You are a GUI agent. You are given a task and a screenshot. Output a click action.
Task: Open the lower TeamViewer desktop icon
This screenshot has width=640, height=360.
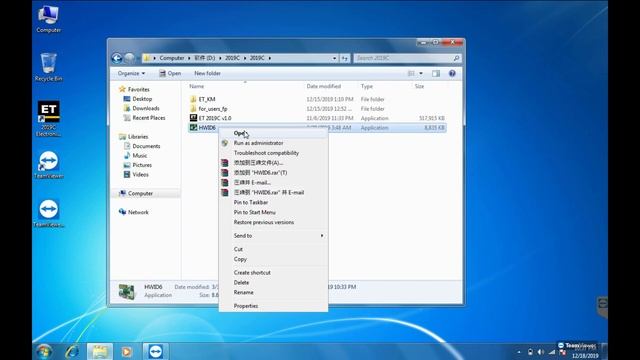point(49,213)
